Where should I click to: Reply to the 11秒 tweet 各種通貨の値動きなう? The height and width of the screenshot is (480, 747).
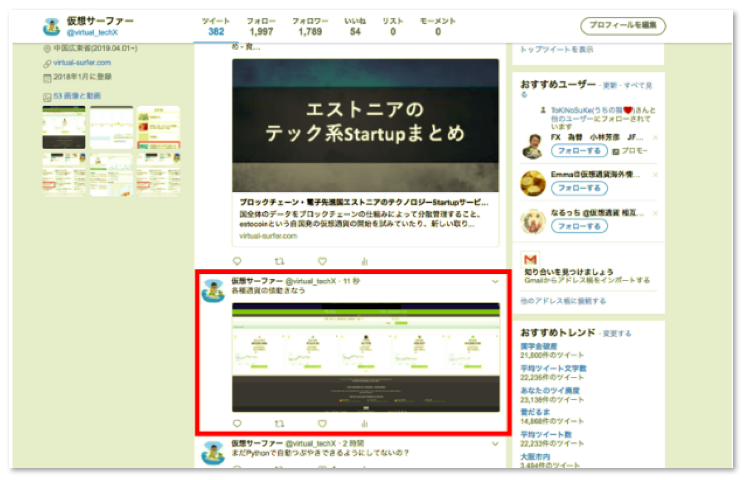click(237, 423)
